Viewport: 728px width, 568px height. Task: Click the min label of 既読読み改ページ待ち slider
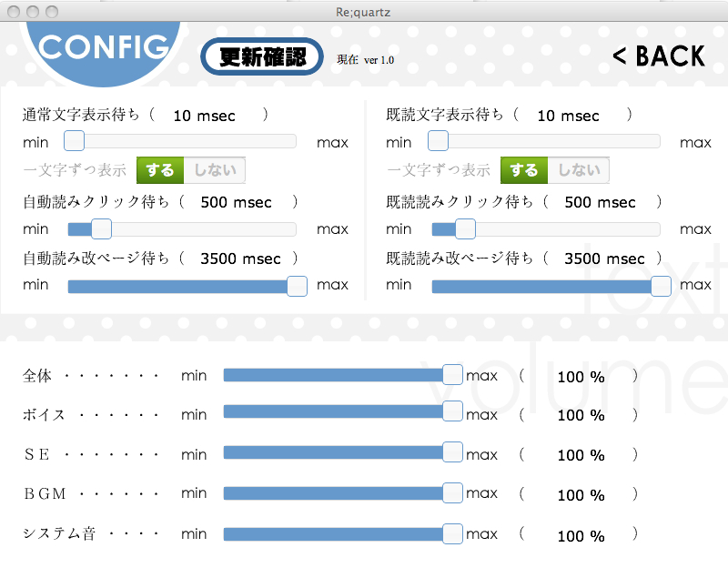(x=399, y=284)
